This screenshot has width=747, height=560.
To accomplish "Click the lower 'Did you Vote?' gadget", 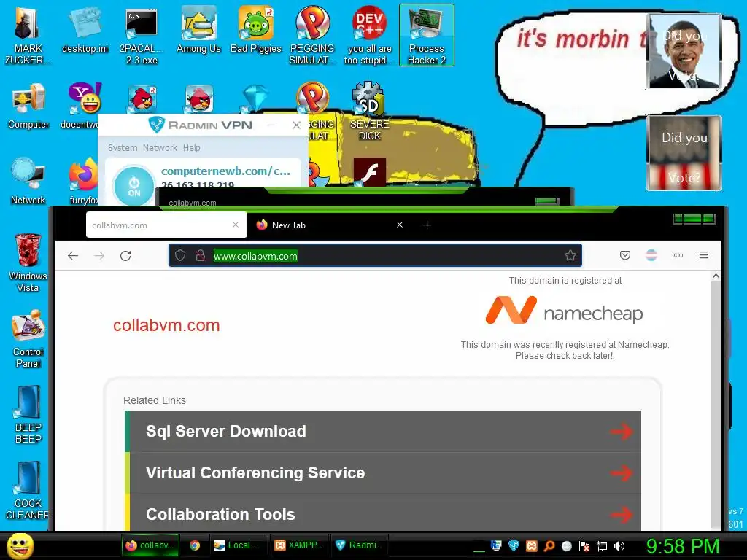I will click(x=684, y=153).
